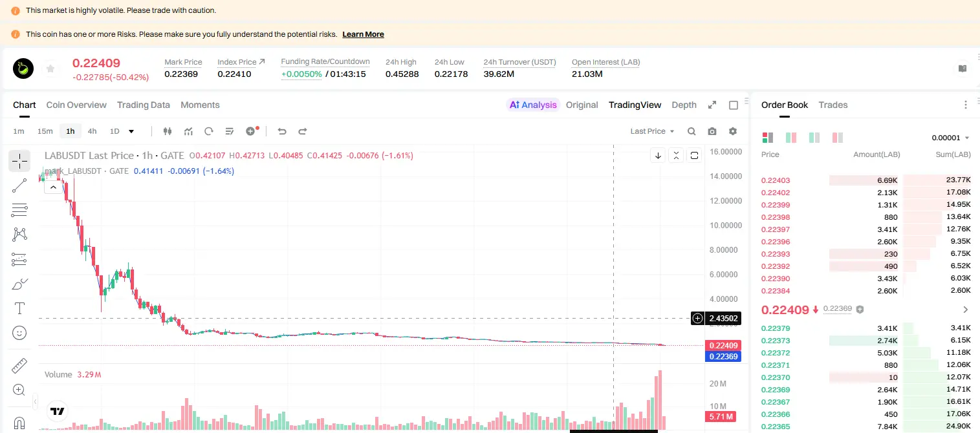Select the trend line drawing tool
Viewport: 980px width, 433px height.
[x=19, y=185]
